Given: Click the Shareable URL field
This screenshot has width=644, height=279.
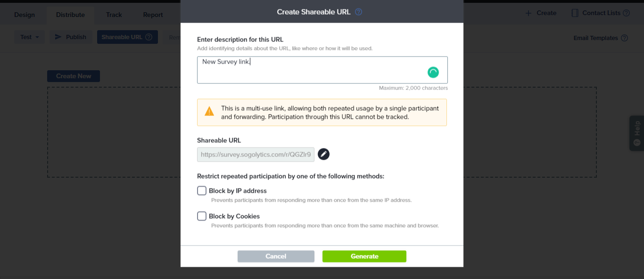Looking at the screenshot, I should click(x=256, y=154).
